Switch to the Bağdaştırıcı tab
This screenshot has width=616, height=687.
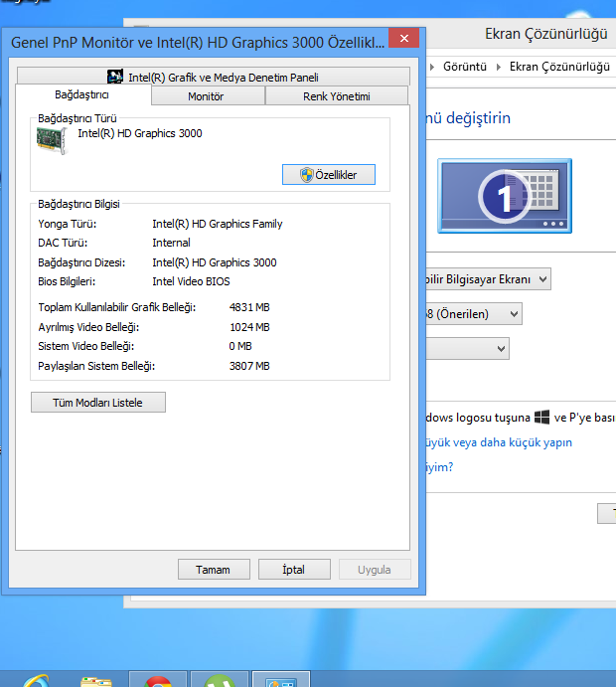[x=82, y=94]
